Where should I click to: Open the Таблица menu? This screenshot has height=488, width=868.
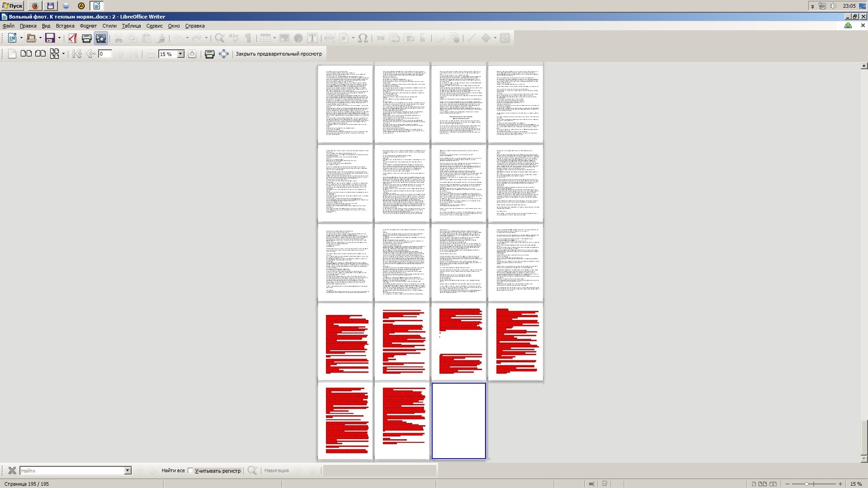131,25
